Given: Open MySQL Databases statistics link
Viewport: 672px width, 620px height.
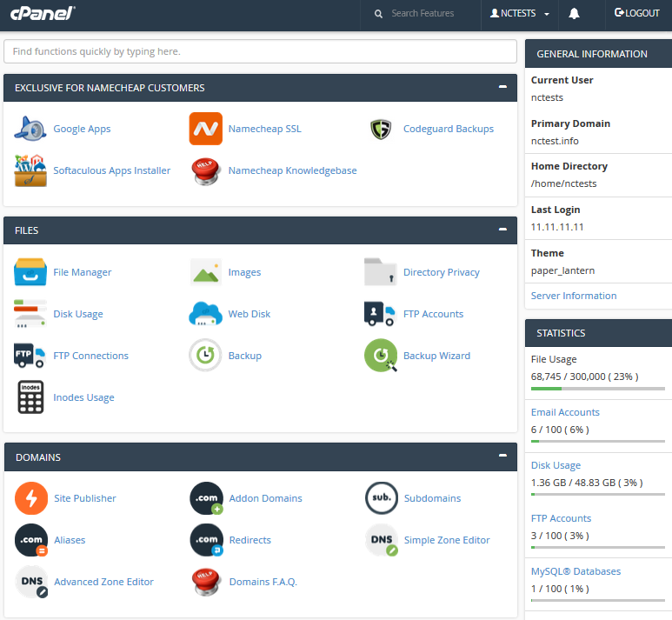Looking at the screenshot, I should point(576,571).
